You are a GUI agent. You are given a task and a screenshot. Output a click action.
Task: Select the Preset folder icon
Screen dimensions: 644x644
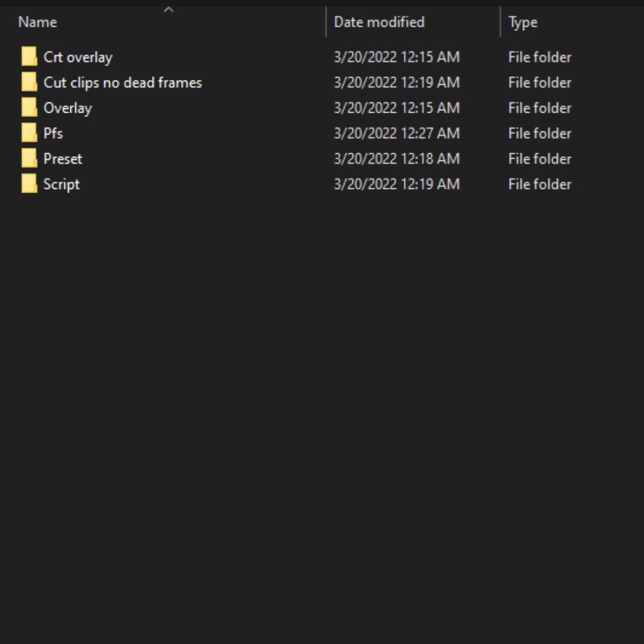(29, 159)
